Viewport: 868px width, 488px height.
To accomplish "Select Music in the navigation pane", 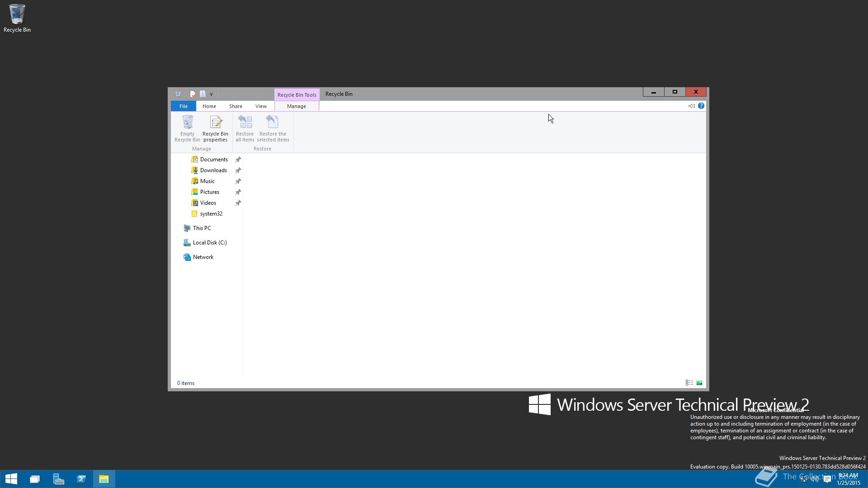I will (x=208, y=181).
